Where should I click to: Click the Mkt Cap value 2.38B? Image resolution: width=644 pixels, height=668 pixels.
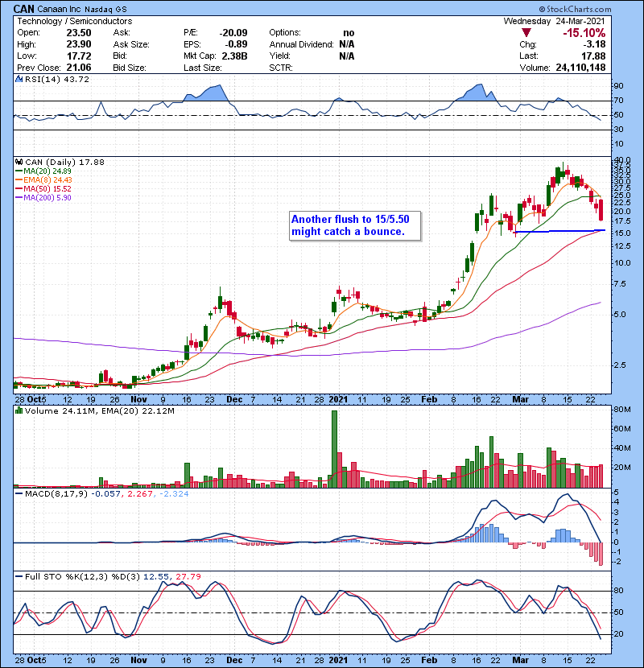point(234,56)
